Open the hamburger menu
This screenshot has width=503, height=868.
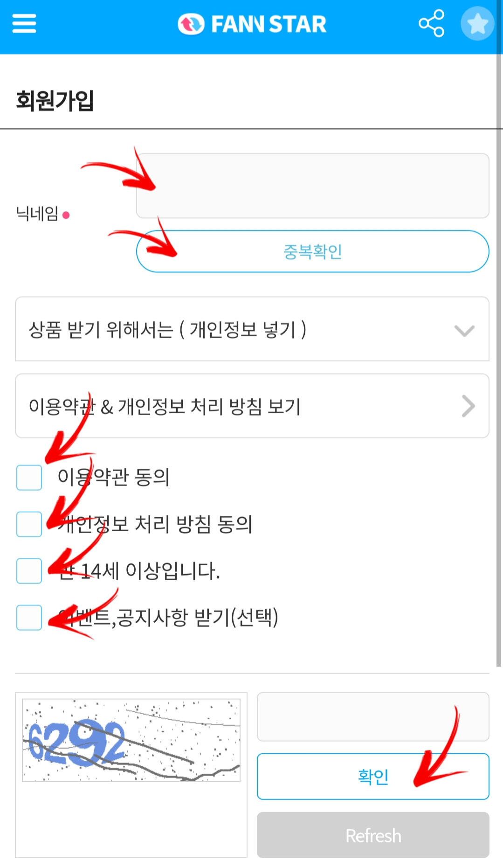(x=24, y=23)
